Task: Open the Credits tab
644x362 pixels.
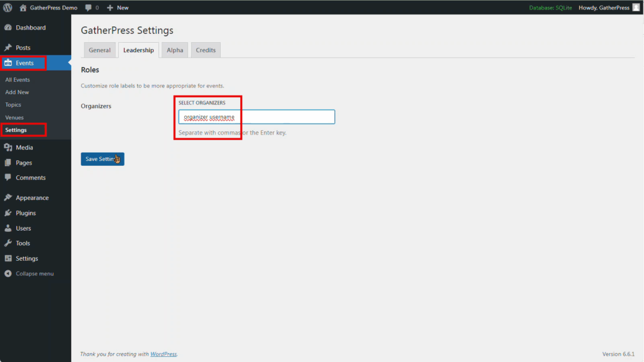Action: coord(206,50)
